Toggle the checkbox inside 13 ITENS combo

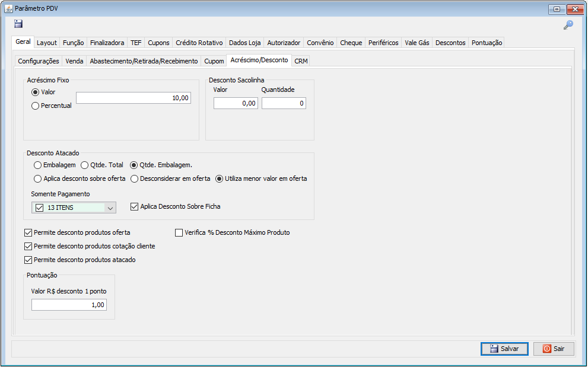pyautogui.click(x=39, y=208)
